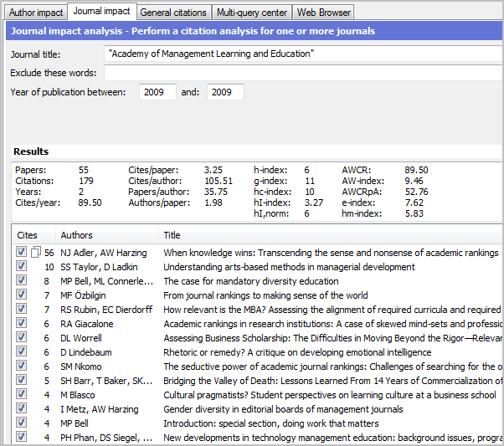
Task: Select title 'Gender diversity in editorial boards'
Action: coord(283,409)
